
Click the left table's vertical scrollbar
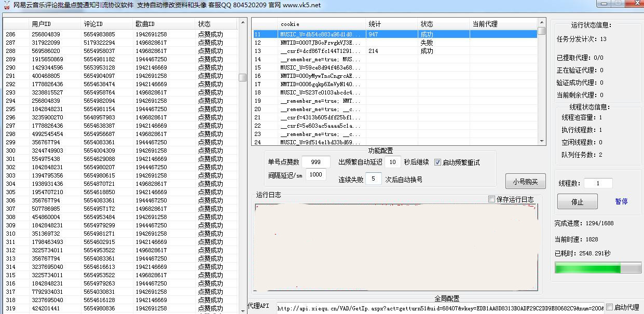(x=242, y=77)
